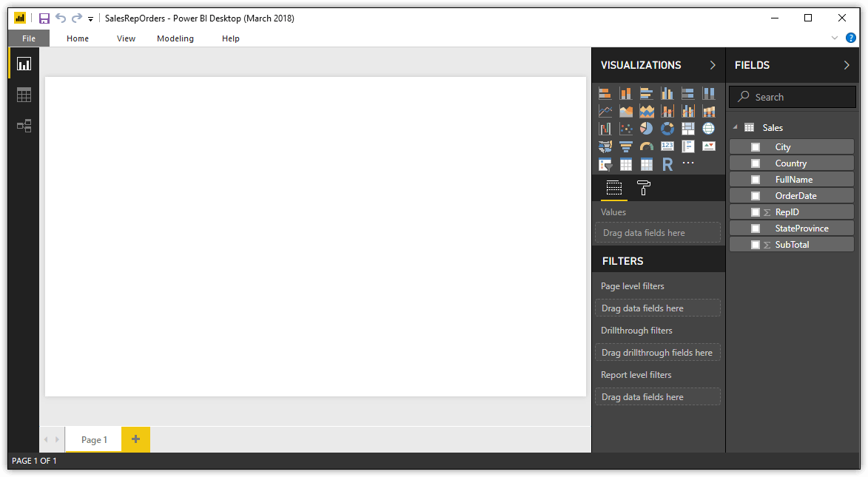Open the Customize Quick Access Toolbar dropdown
Screen dimensions: 868x477
click(90, 18)
